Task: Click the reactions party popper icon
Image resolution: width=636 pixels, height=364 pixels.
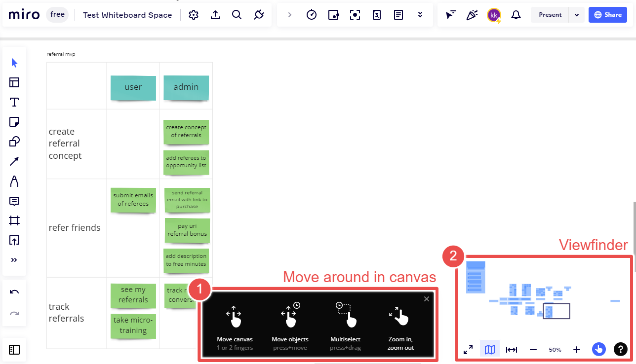Action: pos(472,15)
